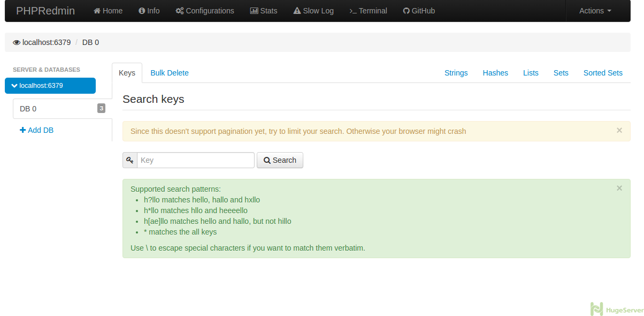
Task: Click 'SERVER & DATABASES' sidebar header
Action: click(47, 70)
